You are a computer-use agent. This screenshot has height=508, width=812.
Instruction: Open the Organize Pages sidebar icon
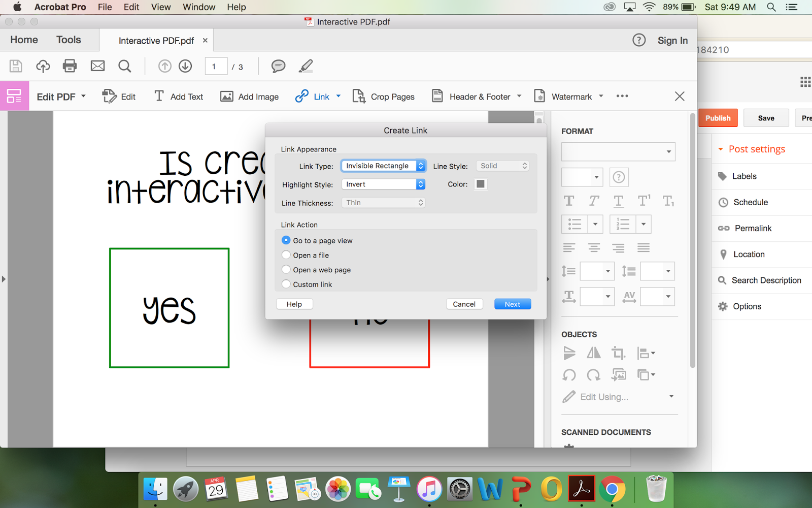click(x=14, y=96)
